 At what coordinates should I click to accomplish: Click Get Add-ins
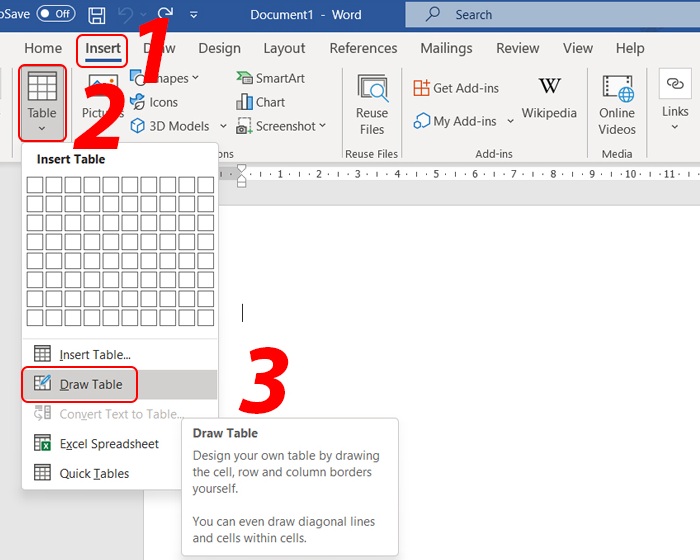click(456, 88)
